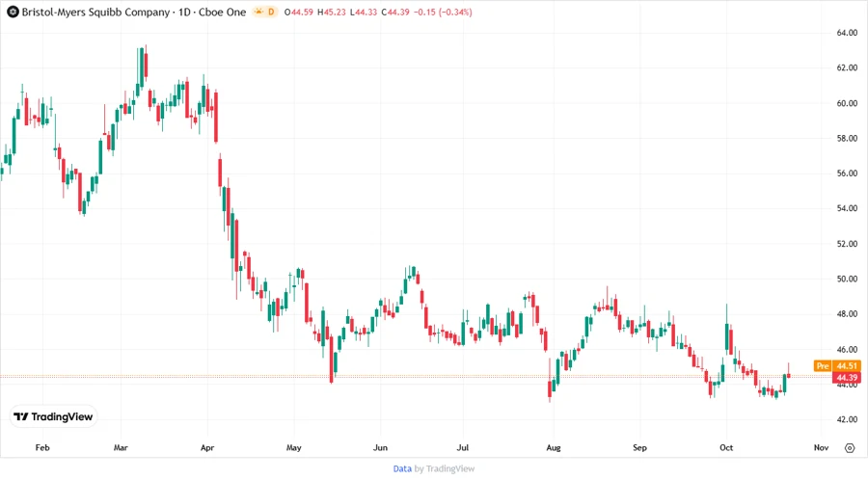Click the Oct label on time axis
This screenshot has width=868, height=480.
(x=726, y=447)
